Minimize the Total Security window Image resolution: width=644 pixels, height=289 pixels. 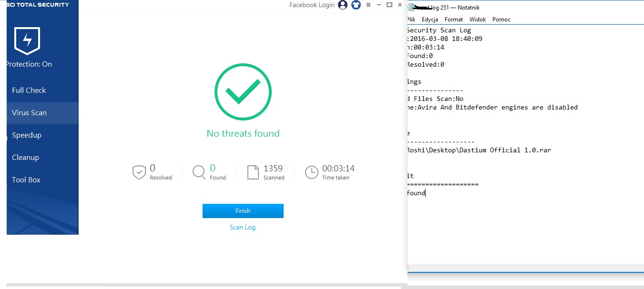click(x=379, y=5)
